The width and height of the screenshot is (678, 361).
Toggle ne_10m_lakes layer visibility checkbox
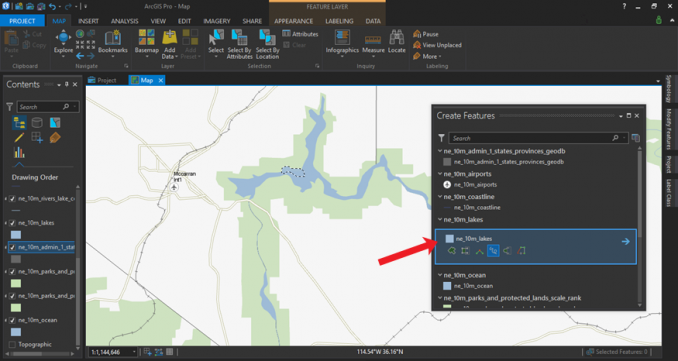point(13,223)
